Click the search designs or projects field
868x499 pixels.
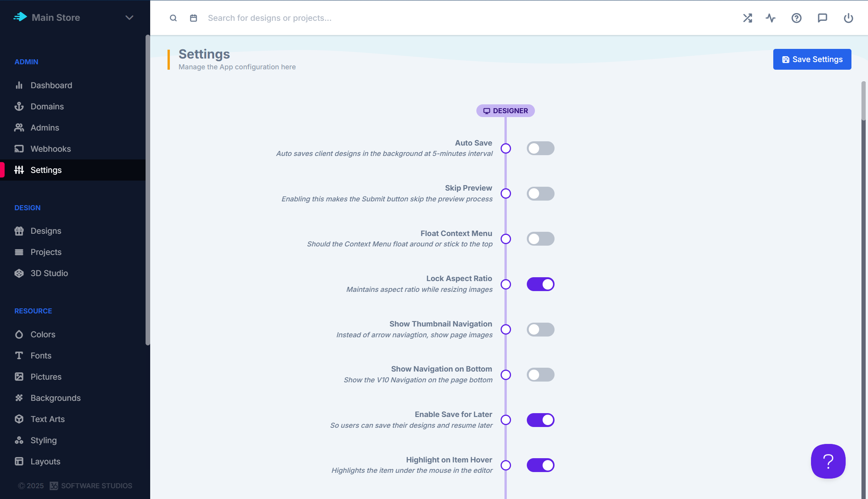[462, 18]
